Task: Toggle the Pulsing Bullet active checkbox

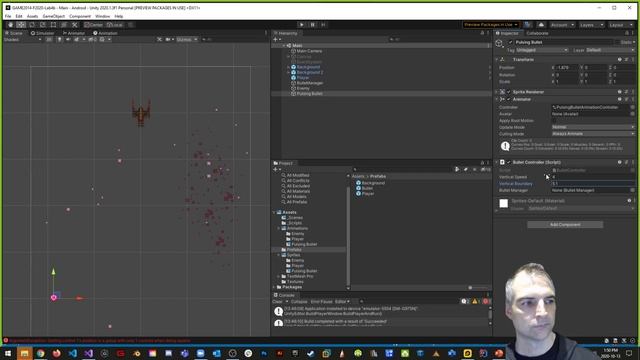Action: (x=510, y=42)
